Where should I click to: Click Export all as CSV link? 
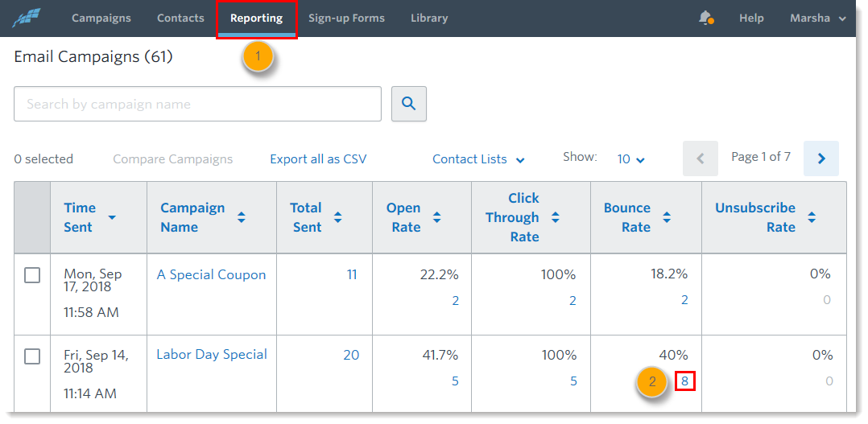(x=318, y=159)
